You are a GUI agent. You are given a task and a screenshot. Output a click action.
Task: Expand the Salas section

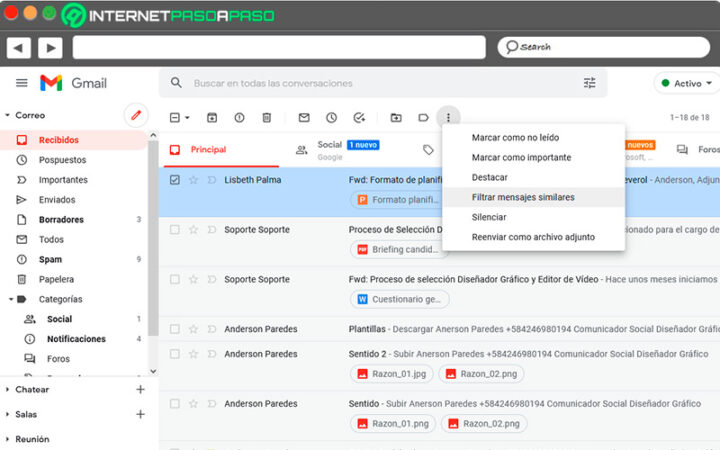pyautogui.click(x=7, y=414)
